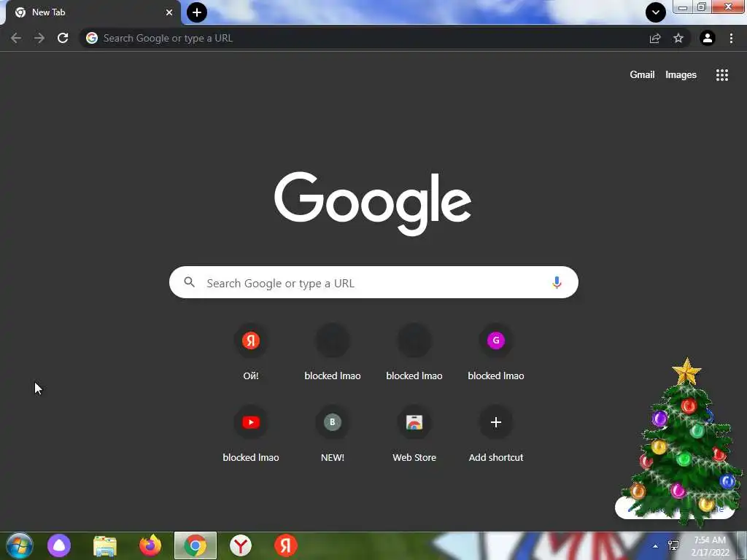Open the Web Store shortcut
Viewport: 747px width, 560px height.
[414, 435]
